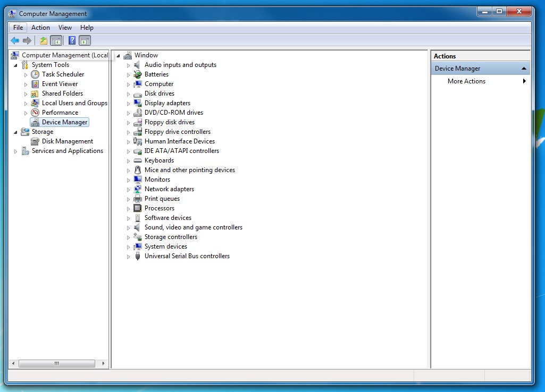Expand the Network adapters node

[x=128, y=190]
